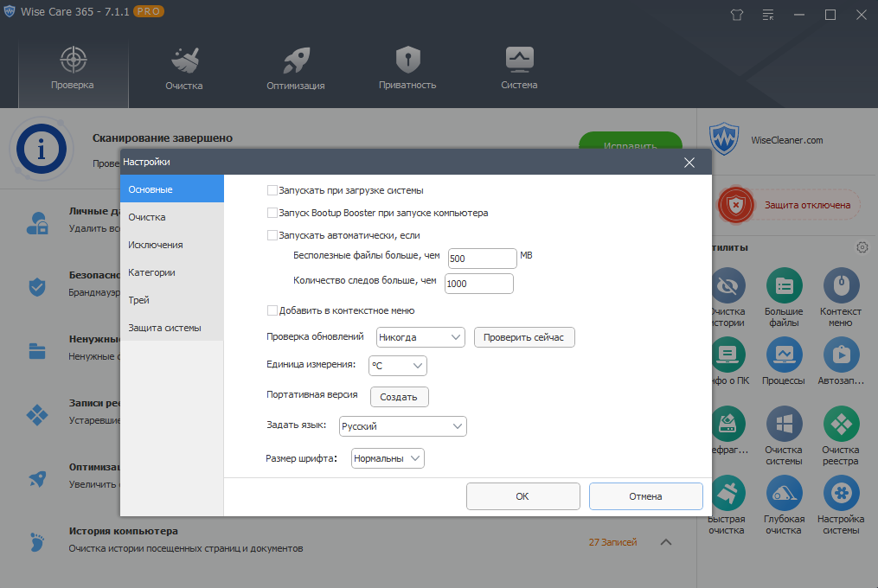Tick the Запуск Bootup Booster checkbox

pos(272,213)
